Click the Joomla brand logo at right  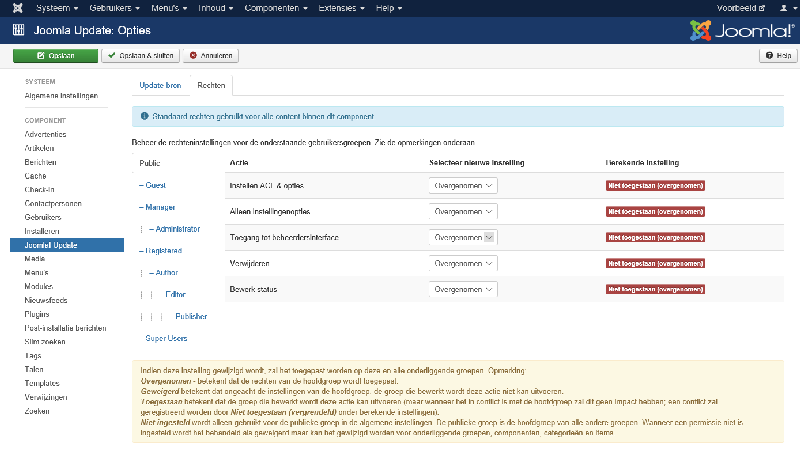click(x=742, y=31)
